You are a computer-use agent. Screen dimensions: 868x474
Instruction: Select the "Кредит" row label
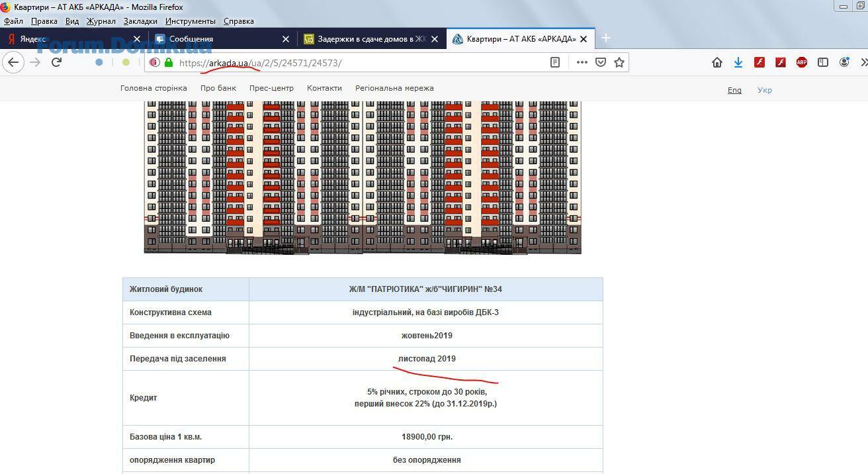144,398
